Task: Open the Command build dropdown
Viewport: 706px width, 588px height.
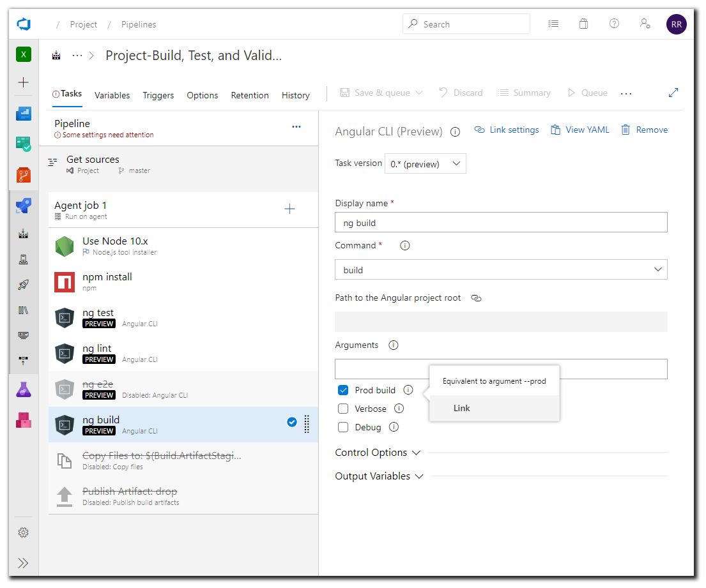Action: tap(501, 269)
